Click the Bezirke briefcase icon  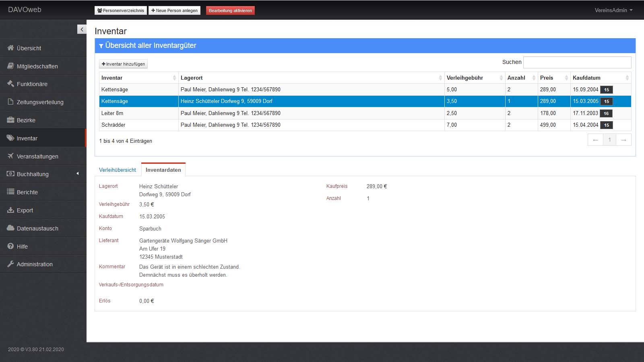pos(10,120)
